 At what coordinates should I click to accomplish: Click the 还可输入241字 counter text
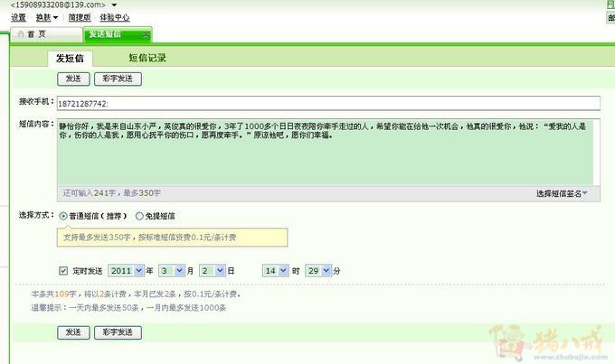[x=112, y=193]
